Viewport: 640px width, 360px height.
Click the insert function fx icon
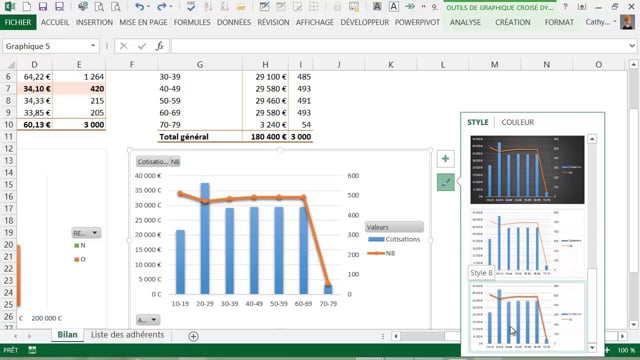[x=160, y=46]
